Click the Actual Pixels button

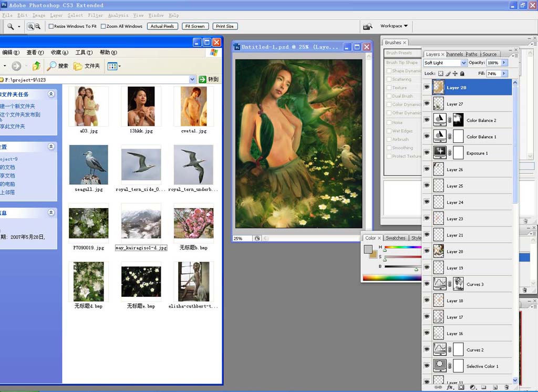[162, 26]
